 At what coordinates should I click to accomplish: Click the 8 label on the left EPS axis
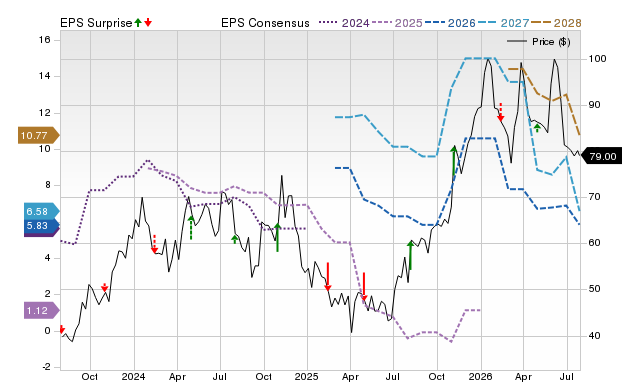(48, 185)
